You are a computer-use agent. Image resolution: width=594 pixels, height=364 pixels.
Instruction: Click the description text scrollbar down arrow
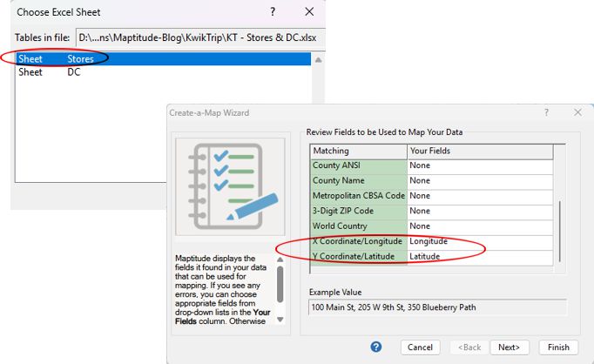click(x=280, y=320)
